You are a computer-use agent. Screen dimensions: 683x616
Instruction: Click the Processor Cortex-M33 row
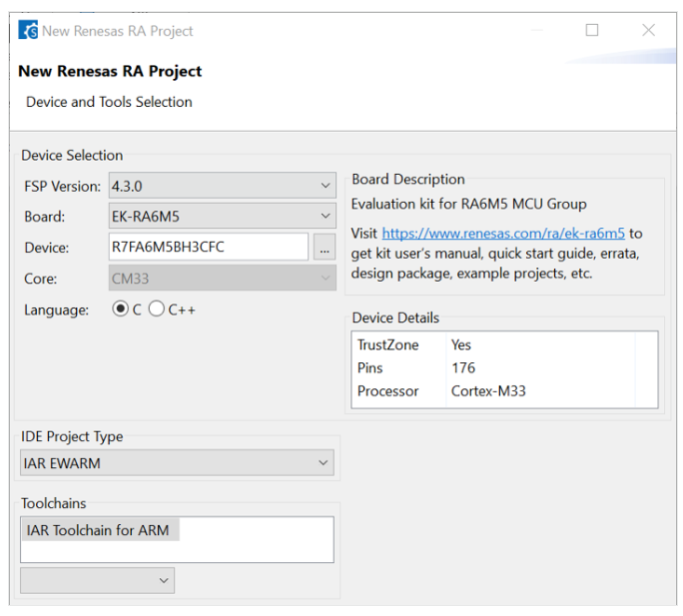504,390
